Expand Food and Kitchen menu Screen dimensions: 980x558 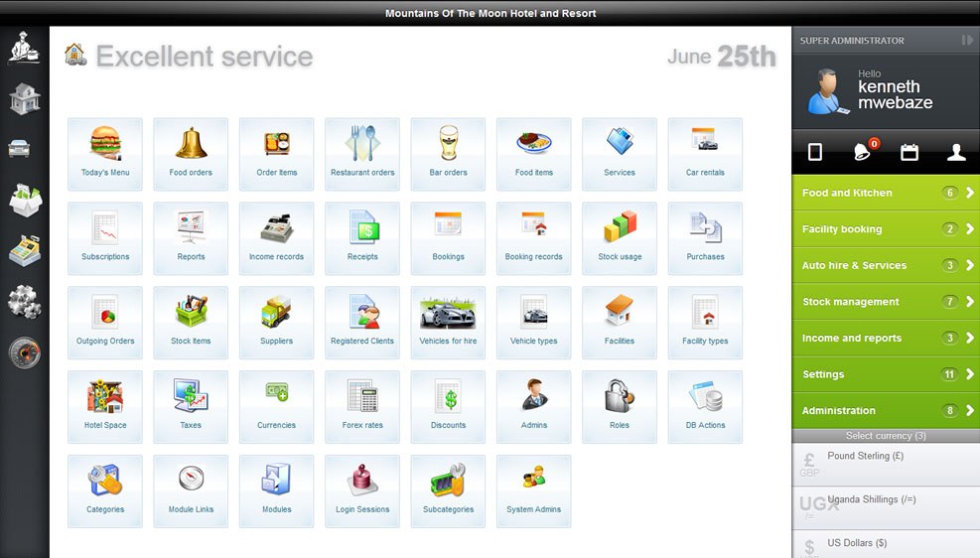886,193
